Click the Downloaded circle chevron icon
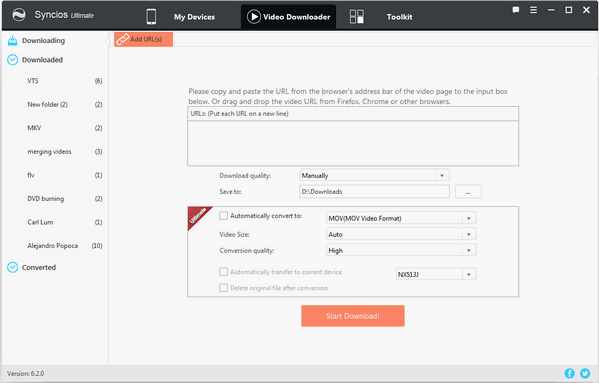This screenshot has width=599, height=383. tap(13, 60)
